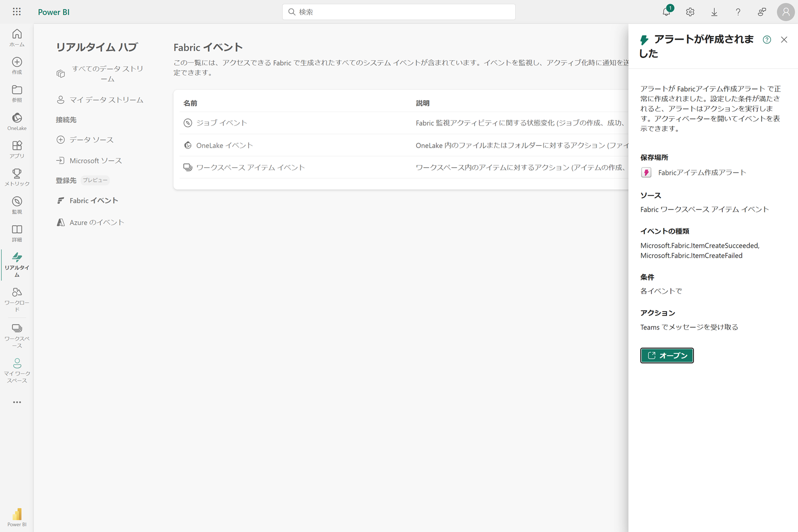Viewport: 798px width, 532px height.
Task: Click the Fabric ワークスペース アイテム イベント source text
Action: (x=704, y=209)
